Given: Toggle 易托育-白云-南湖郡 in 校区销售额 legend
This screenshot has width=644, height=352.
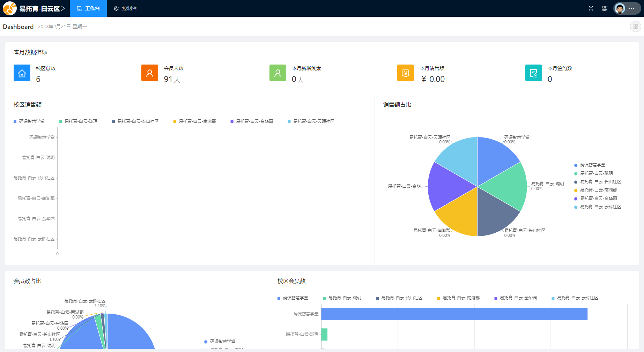Looking at the screenshot, I should tap(195, 121).
